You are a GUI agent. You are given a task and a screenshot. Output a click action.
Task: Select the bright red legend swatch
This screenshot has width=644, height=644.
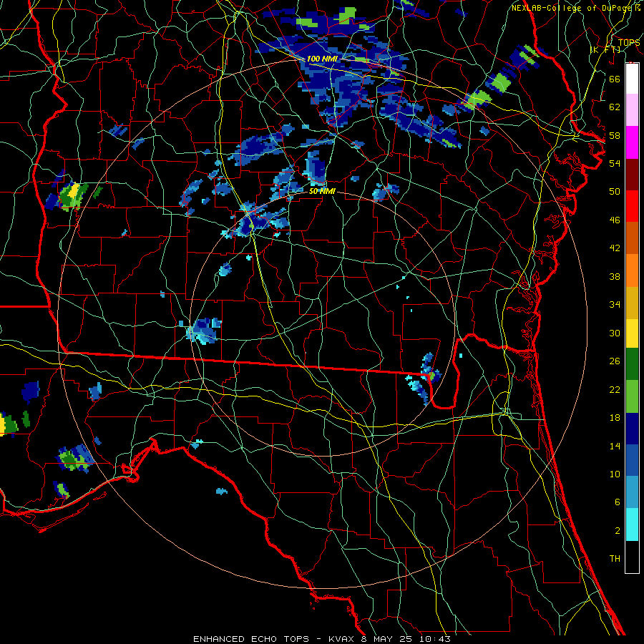632,206
